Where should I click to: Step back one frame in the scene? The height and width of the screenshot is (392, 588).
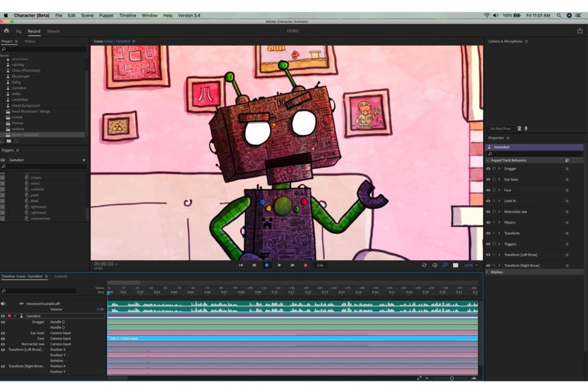coord(254,265)
